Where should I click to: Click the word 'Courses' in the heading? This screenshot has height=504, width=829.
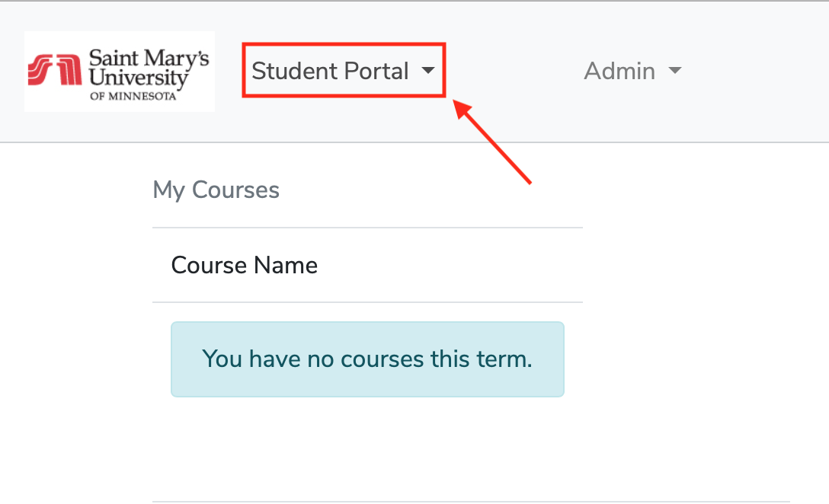pyautogui.click(x=235, y=190)
